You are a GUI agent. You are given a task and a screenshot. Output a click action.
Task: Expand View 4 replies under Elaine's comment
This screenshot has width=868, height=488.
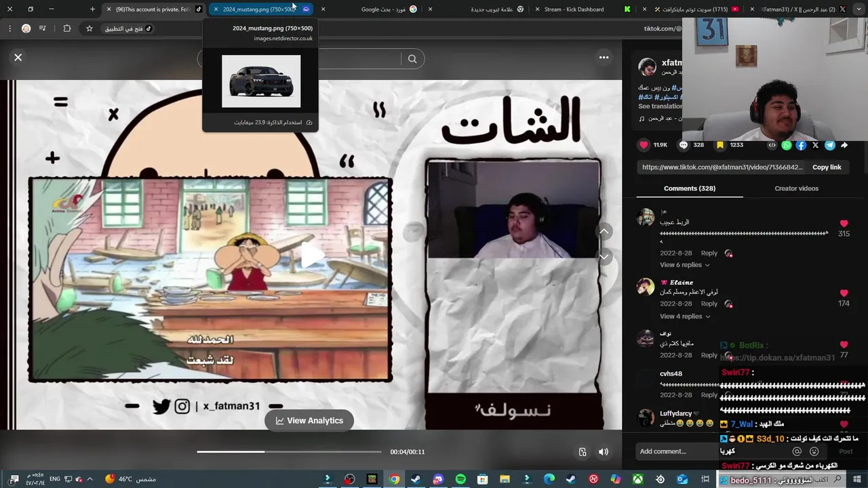[x=685, y=317]
